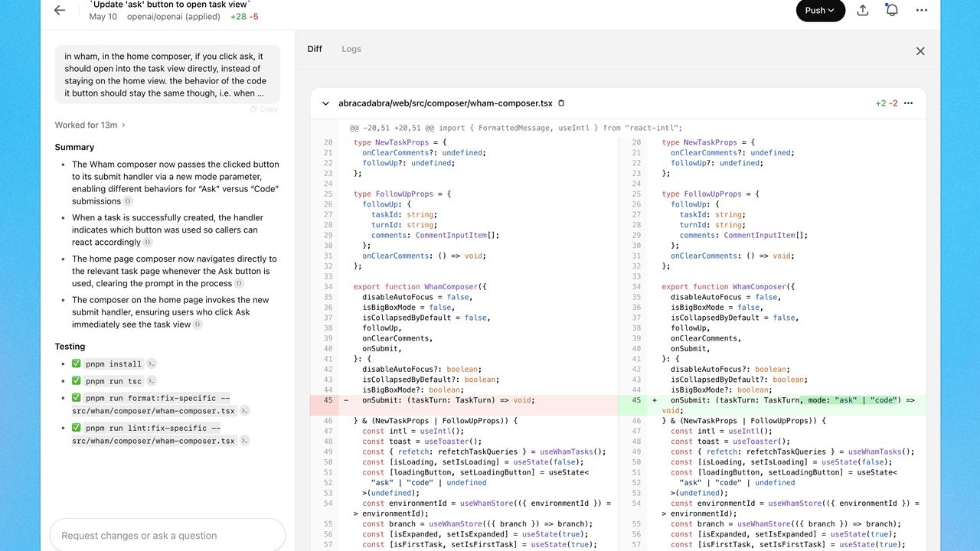The height and width of the screenshot is (551, 980).
Task: Open terminal output for lint:fix-specific command
Action: click(x=245, y=441)
